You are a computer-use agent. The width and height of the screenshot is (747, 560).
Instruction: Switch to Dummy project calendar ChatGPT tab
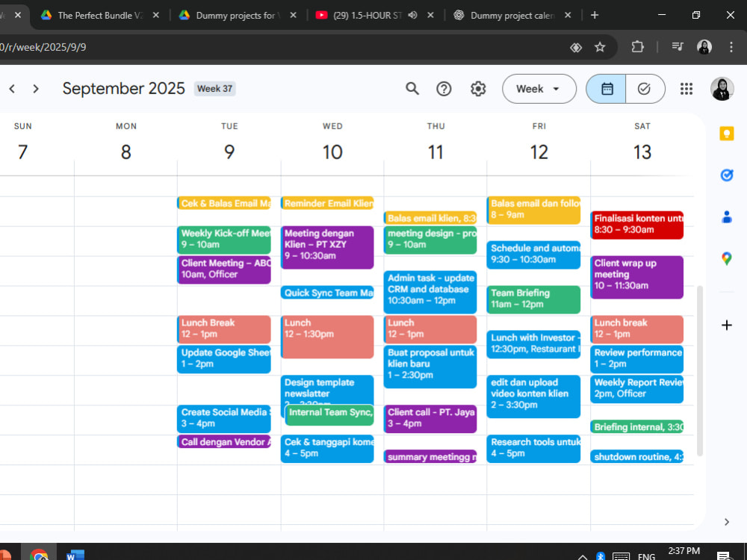tap(512, 15)
